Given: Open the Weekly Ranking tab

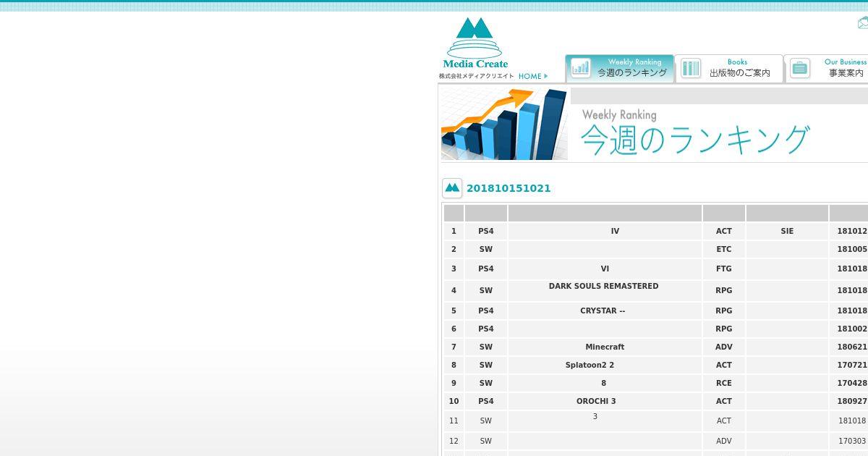Looking at the screenshot, I should 619,68.
